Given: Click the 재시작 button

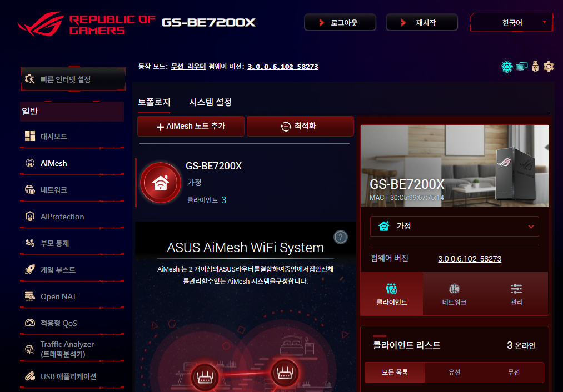Looking at the screenshot, I should (x=421, y=23).
